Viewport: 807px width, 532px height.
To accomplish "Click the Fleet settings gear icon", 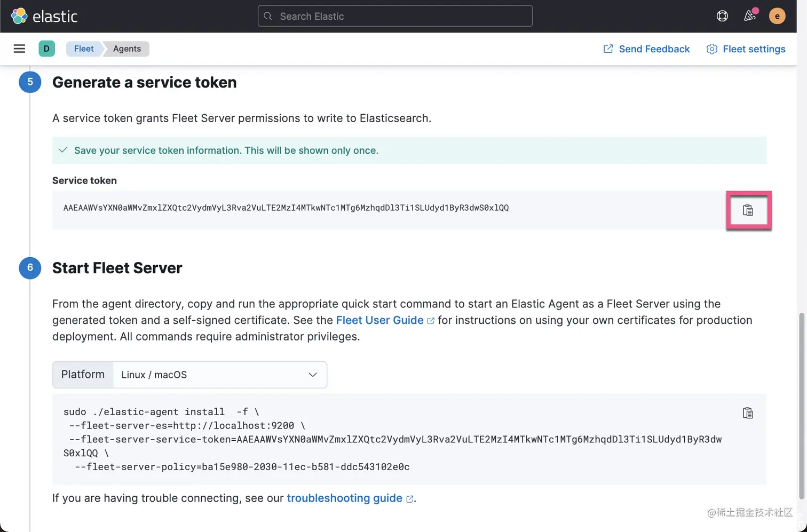I will coord(712,49).
